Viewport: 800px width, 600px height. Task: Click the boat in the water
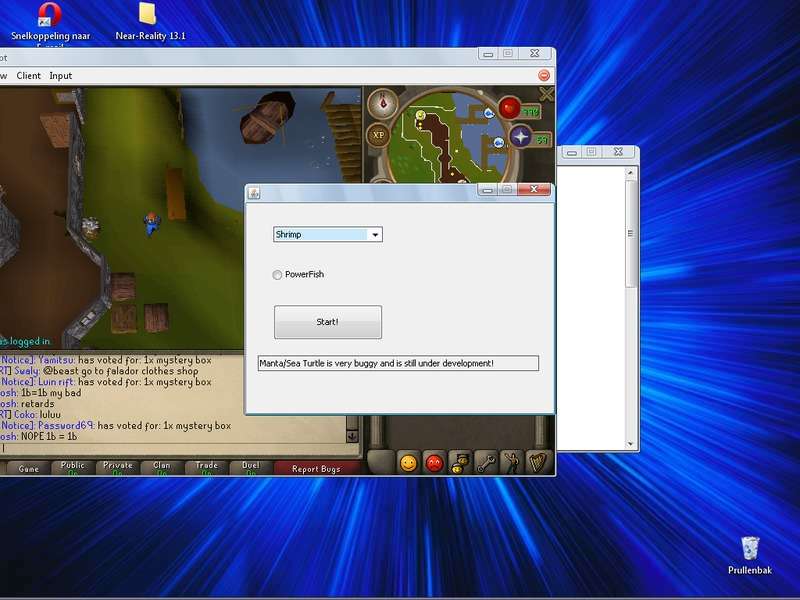pos(267,116)
